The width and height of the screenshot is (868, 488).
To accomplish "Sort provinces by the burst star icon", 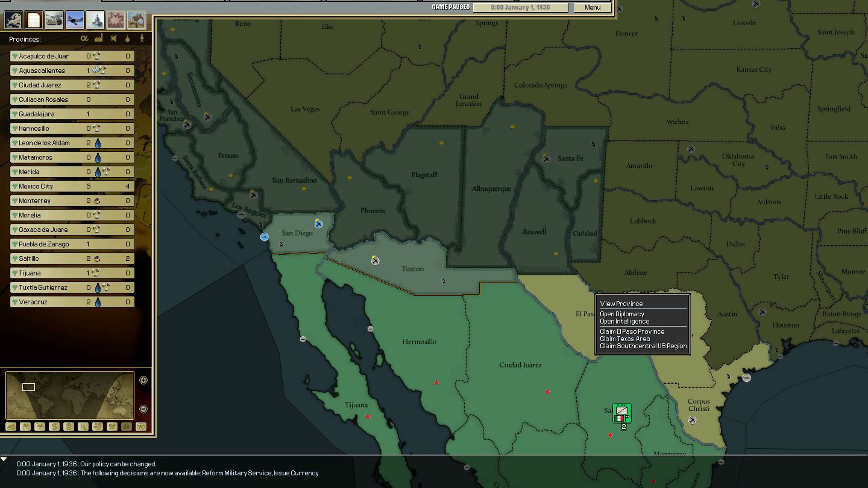I will point(113,38).
